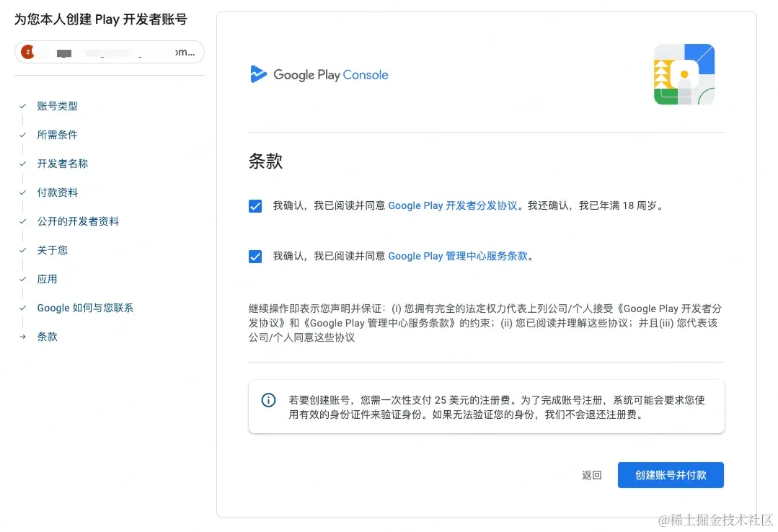Uncheck the 开发者分发协议 agreement checkbox
Viewport: 778px width, 532px height.
(x=255, y=205)
